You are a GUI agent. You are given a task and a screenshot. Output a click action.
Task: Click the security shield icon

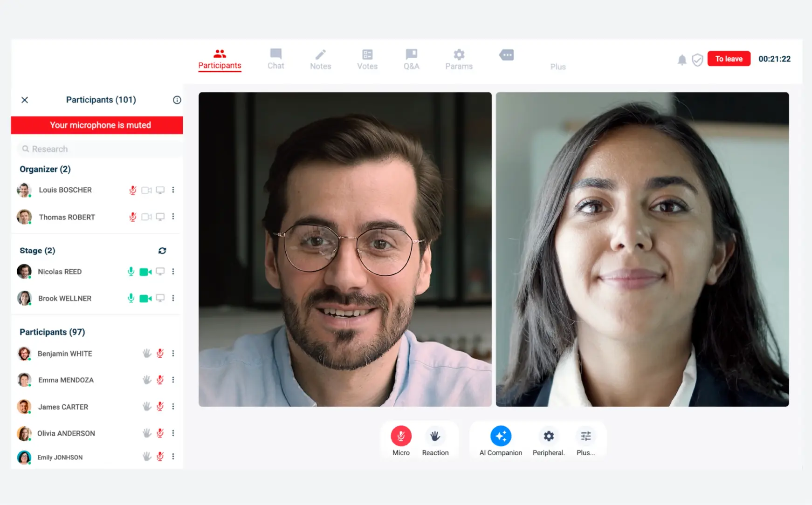(697, 60)
